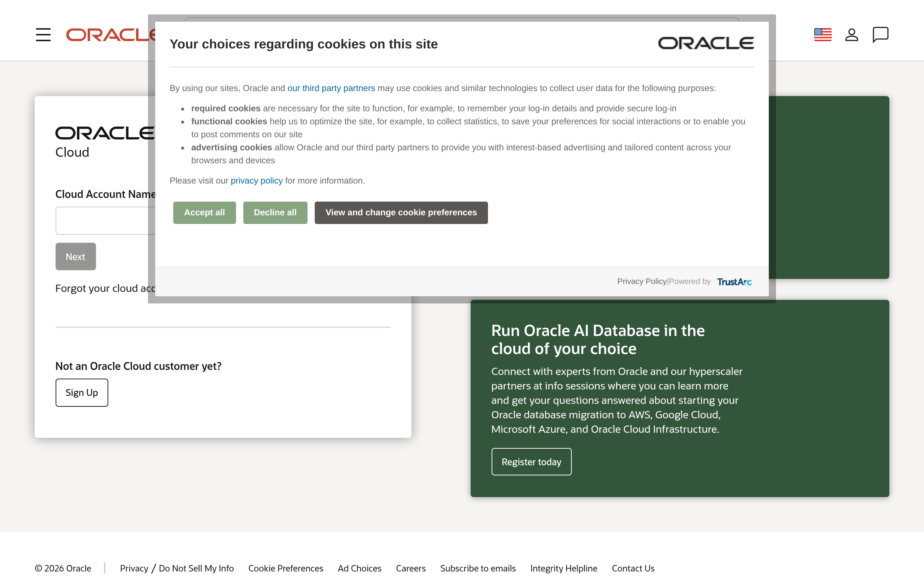This screenshot has width=924, height=578.
Task: Open Subscribe to emails footer link
Action: coord(478,569)
